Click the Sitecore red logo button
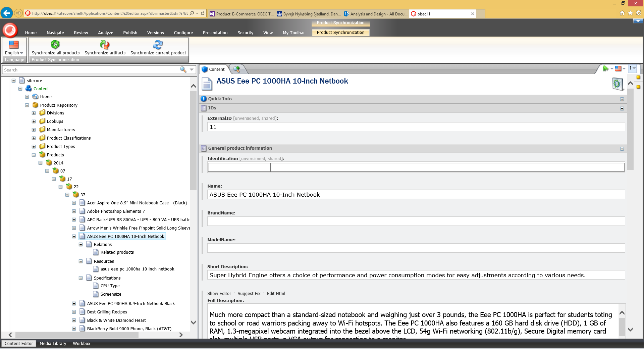This screenshot has width=644, height=349. pyautogui.click(x=10, y=30)
